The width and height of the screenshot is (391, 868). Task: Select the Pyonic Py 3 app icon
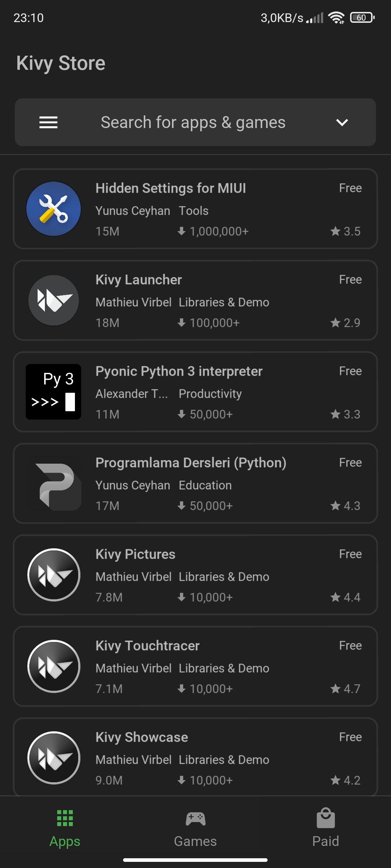pos(53,392)
